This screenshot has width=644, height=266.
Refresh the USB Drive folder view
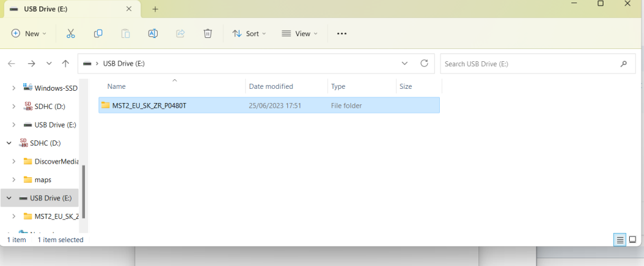[424, 63]
